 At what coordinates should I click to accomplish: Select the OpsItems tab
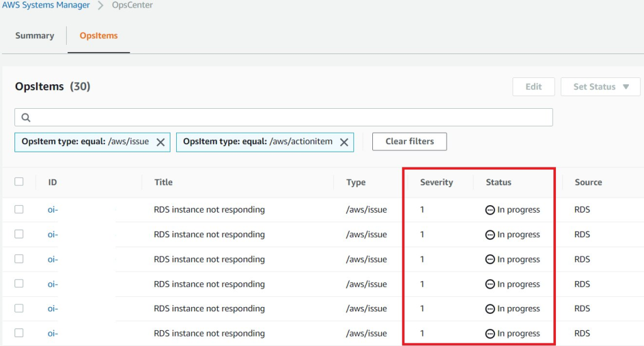pyautogui.click(x=99, y=36)
